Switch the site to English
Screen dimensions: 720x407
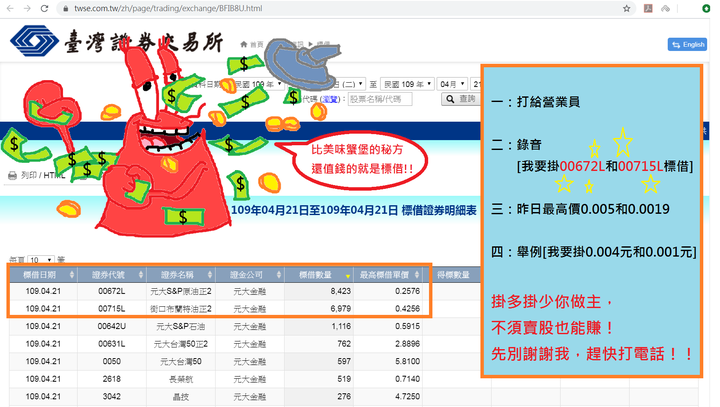tap(687, 45)
